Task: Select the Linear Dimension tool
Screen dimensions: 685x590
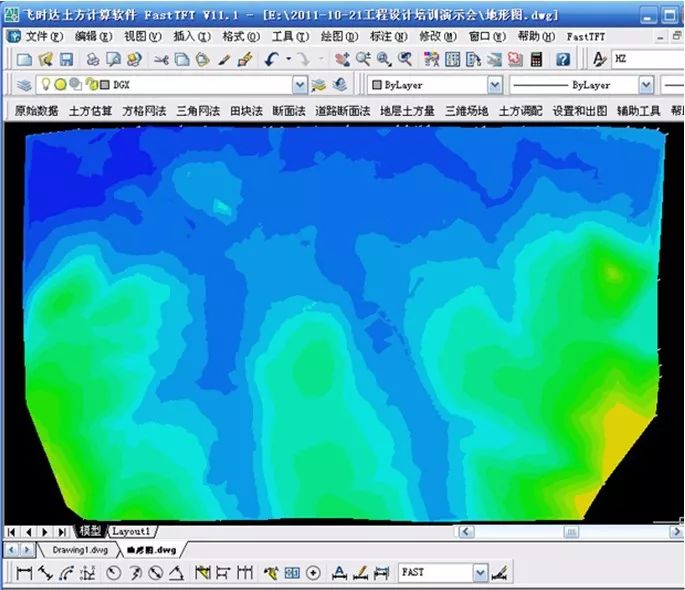Action: pos(24,573)
